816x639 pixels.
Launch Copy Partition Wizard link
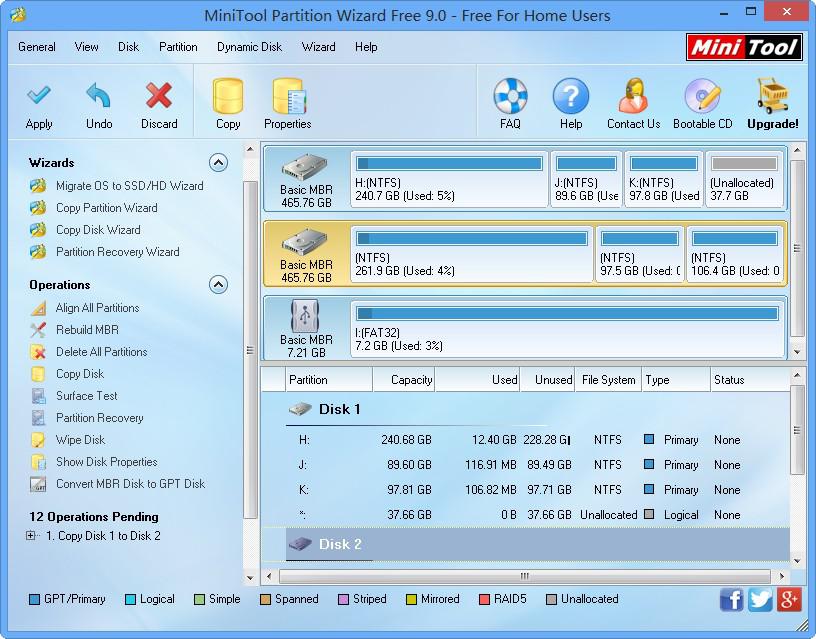[x=107, y=208]
